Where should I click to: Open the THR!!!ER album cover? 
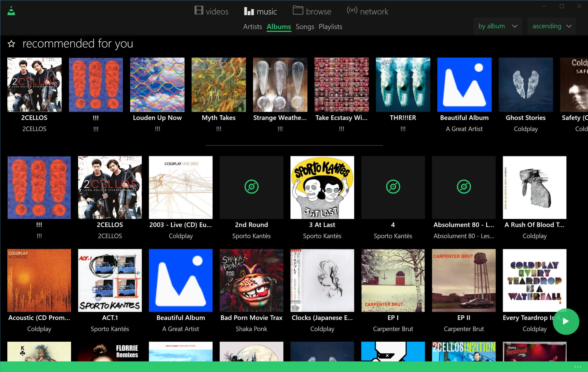[403, 85]
